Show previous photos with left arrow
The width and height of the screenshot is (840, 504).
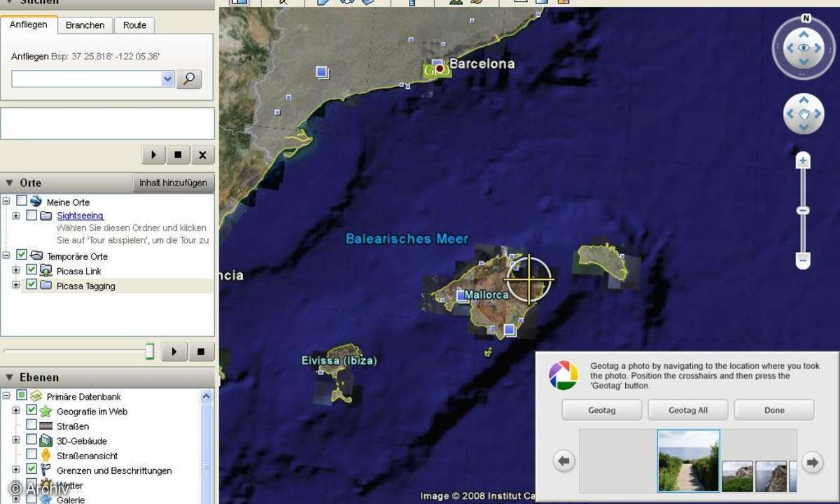pos(564,461)
